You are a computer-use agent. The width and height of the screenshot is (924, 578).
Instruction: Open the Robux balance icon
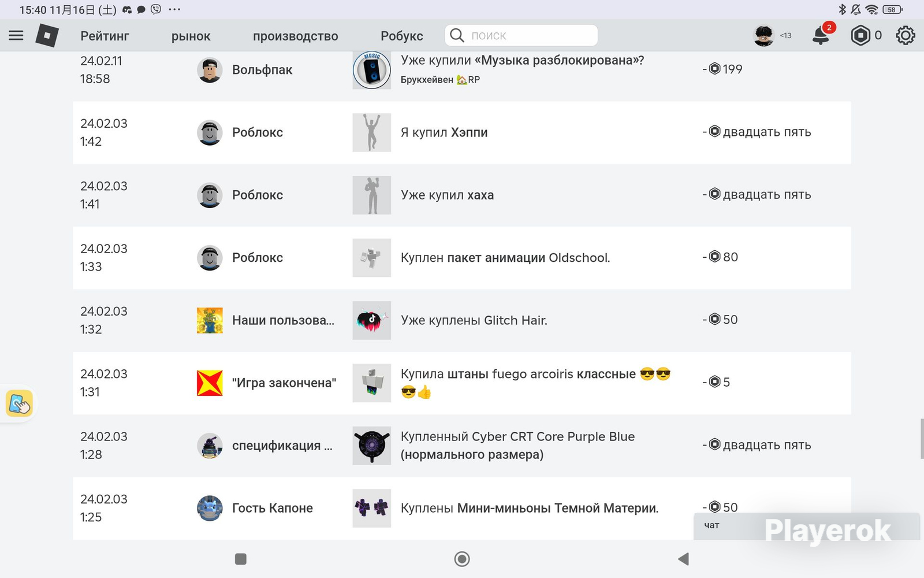[x=860, y=36]
